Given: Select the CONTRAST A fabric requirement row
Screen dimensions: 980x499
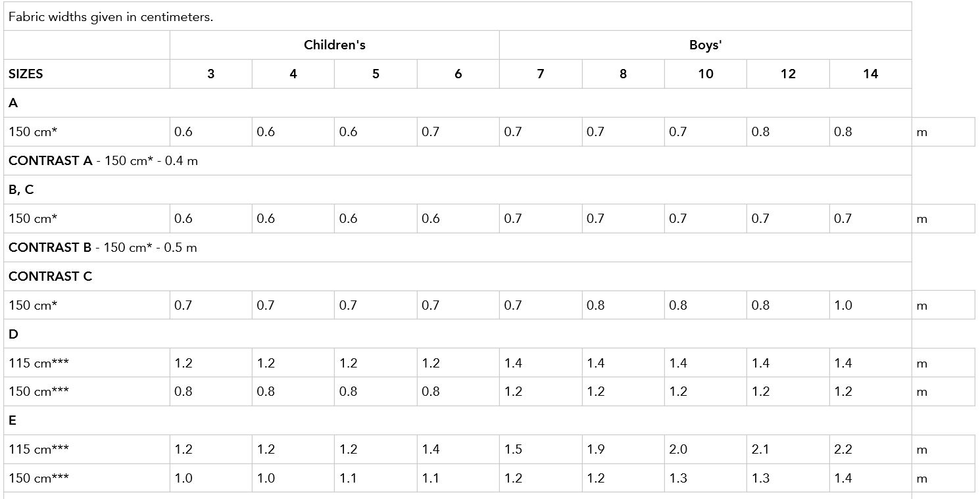Looking at the screenshot, I should pos(458,161).
